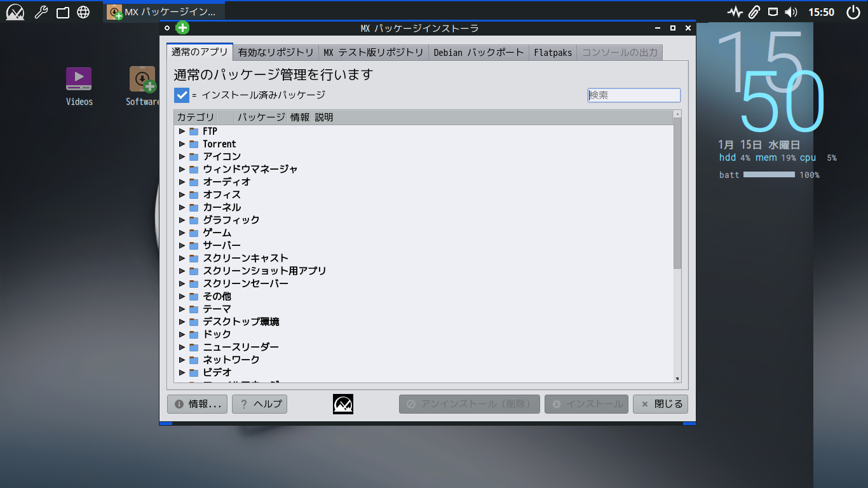Select the ビデオ row label
868x488 pixels.
pyautogui.click(x=217, y=372)
